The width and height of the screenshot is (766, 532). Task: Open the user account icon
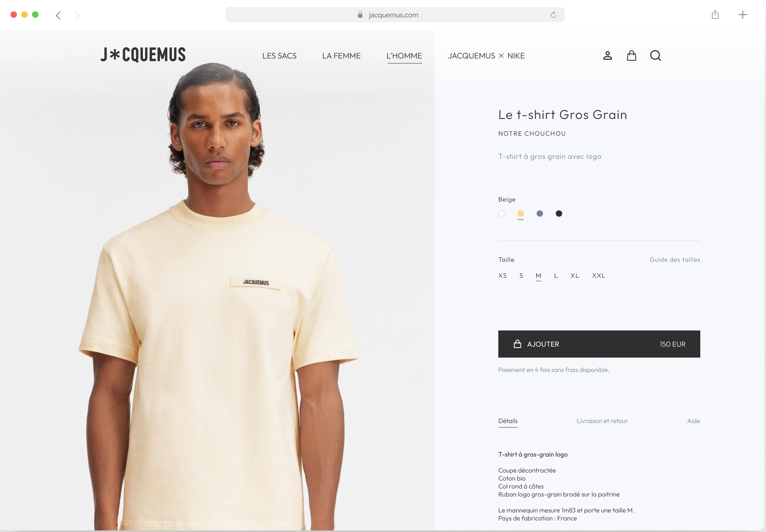608,55
